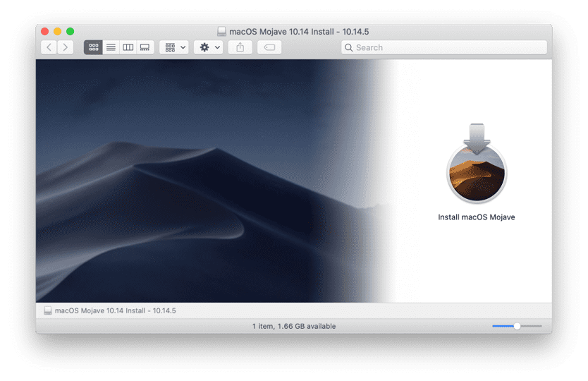
Task: Maximize the window with green button
Action: click(x=71, y=31)
